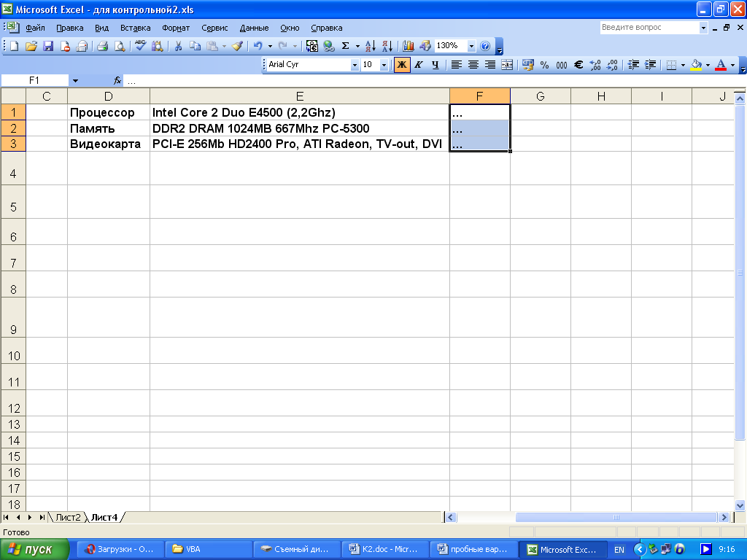Open font color palette dropdown arrow
Image resolution: width=747 pixels, height=560 pixels.
click(x=732, y=65)
